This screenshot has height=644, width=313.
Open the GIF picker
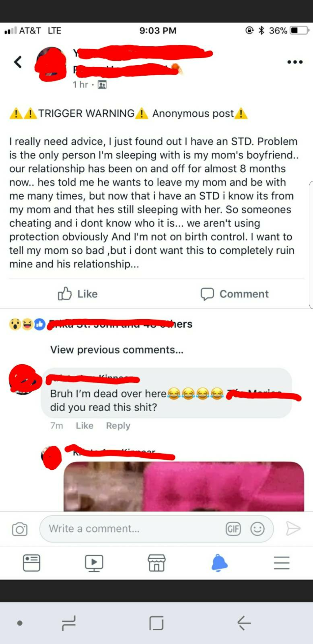click(x=233, y=529)
